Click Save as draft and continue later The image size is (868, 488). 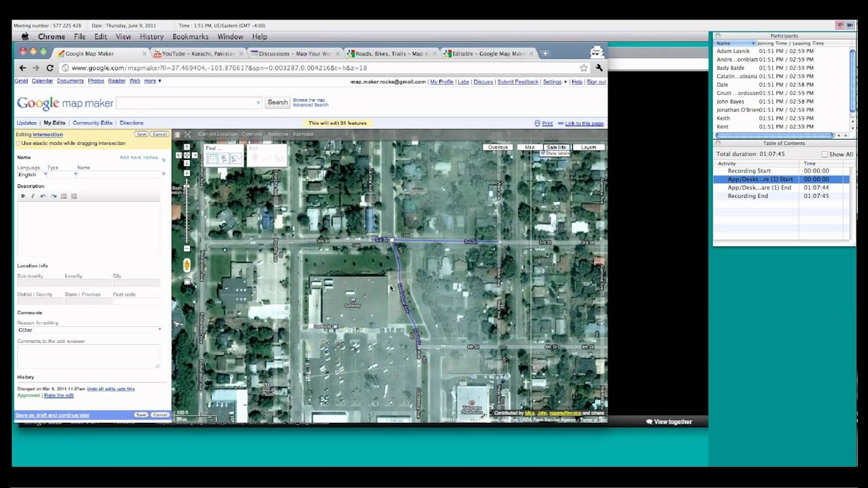point(53,415)
